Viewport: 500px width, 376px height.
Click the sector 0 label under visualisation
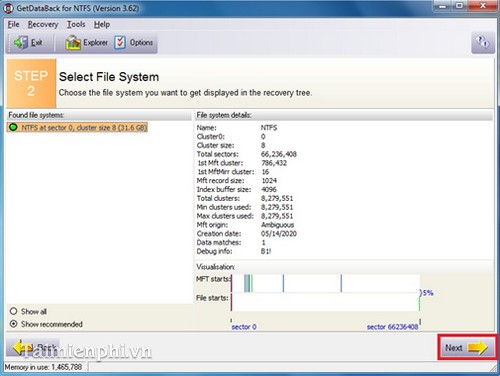click(x=244, y=327)
